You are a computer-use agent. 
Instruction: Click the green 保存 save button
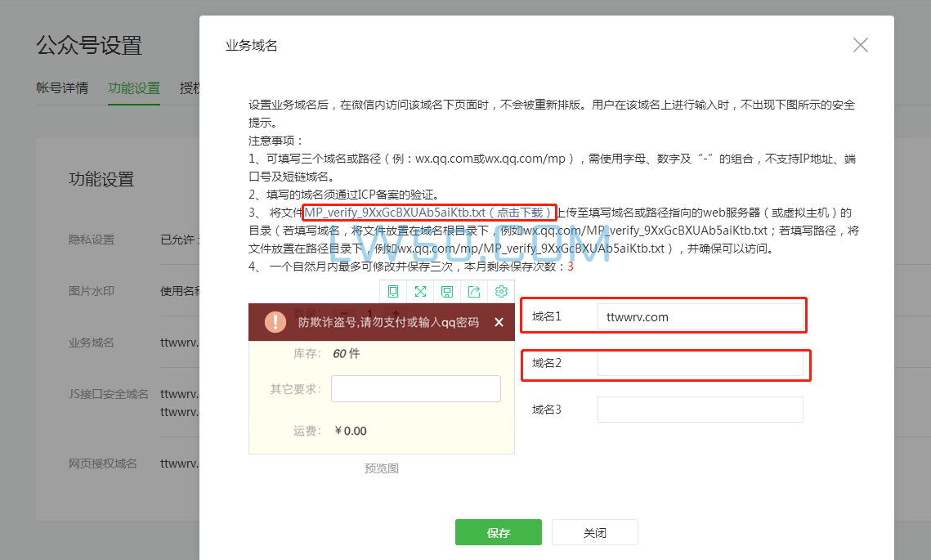498,531
